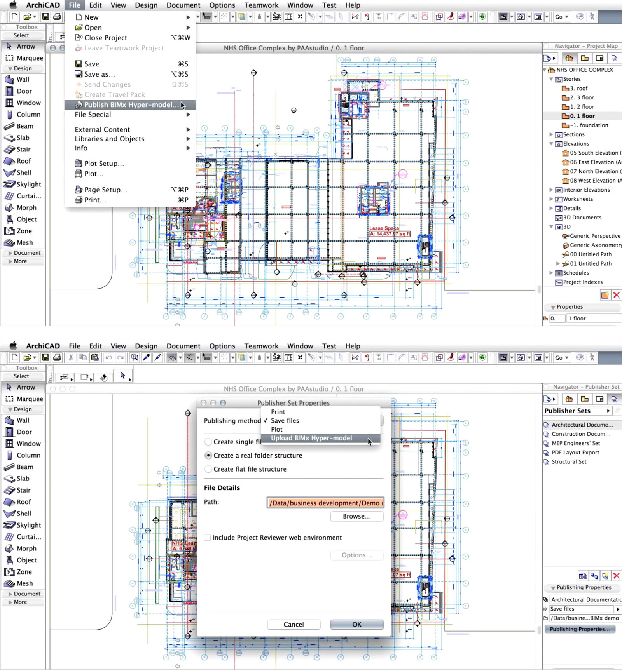Click the 1 floor name field in Properties
The height and width of the screenshot is (672, 622).
point(594,319)
